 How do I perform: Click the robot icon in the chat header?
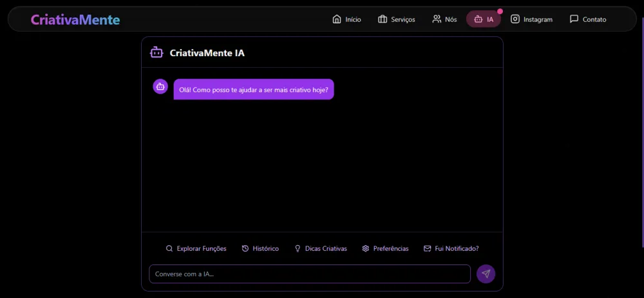click(x=156, y=53)
